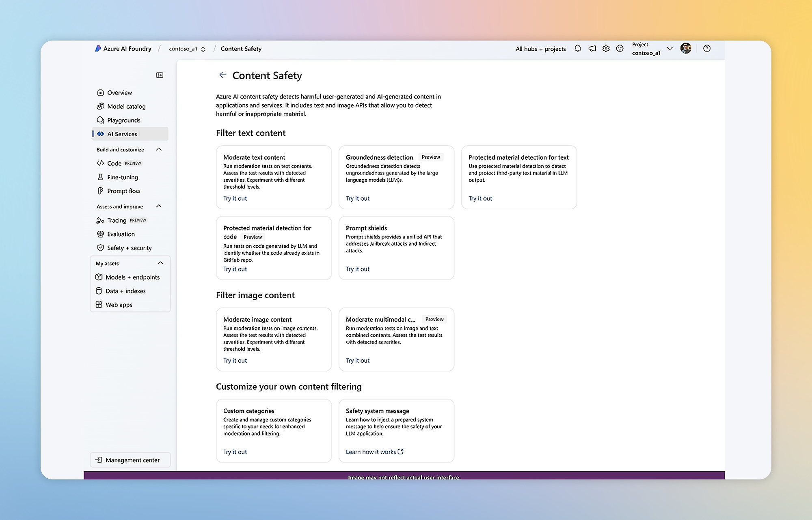Collapse the Build and customize section

pyautogui.click(x=159, y=149)
